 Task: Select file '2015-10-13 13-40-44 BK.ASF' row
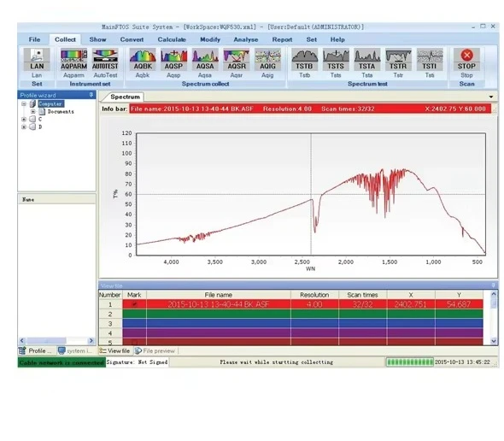pos(291,304)
